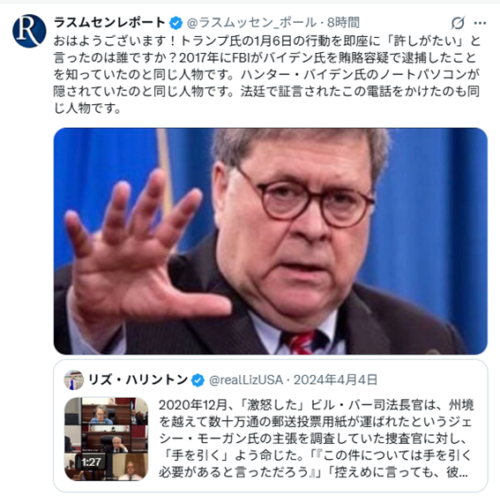Open the blue R profile avatar
Image resolution: width=500 pixels, height=496 pixels.
(x=29, y=31)
